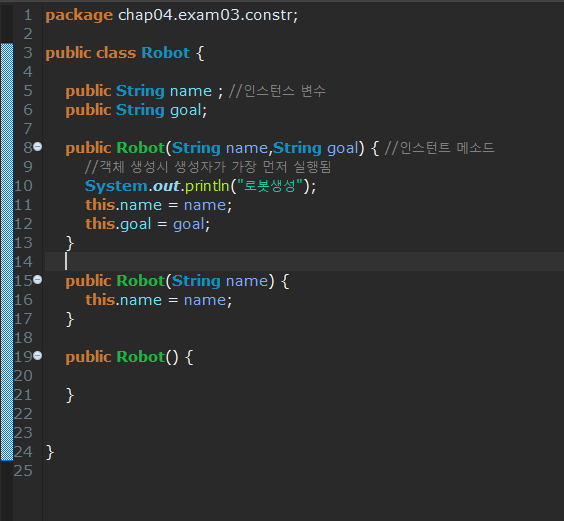Collapse the no-argument Robot constructor fold marker
The width and height of the screenshot is (564, 521).
38,356
